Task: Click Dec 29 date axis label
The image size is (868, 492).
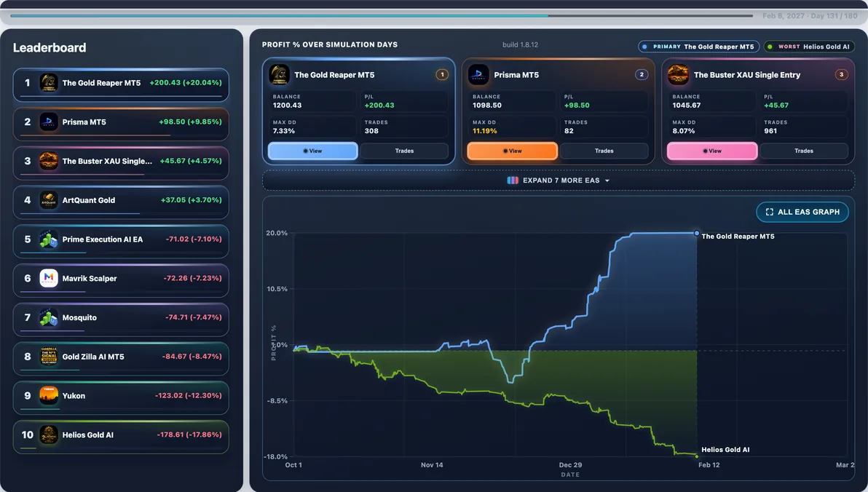Action: [570, 465]
